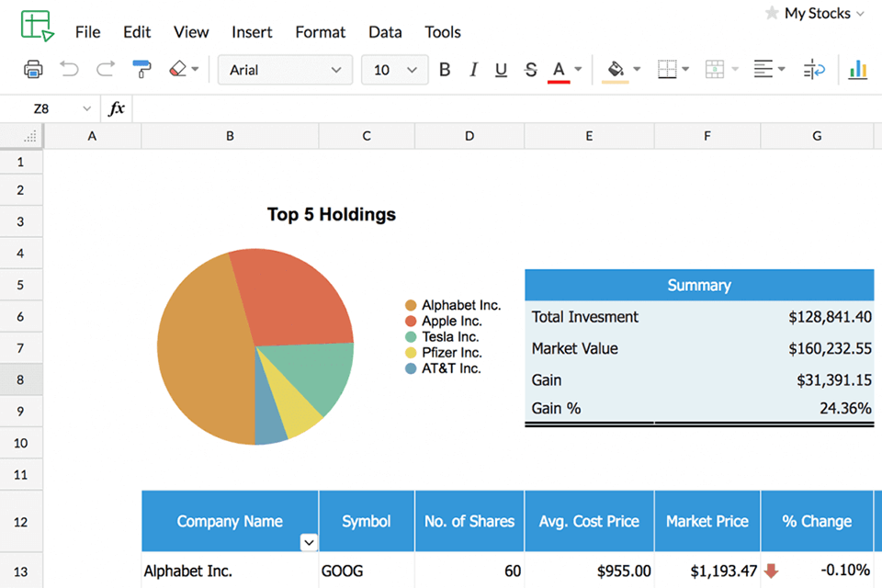Screen dimensions: 882x588
Task: Open the Edit menu
Action: (137, 32)
